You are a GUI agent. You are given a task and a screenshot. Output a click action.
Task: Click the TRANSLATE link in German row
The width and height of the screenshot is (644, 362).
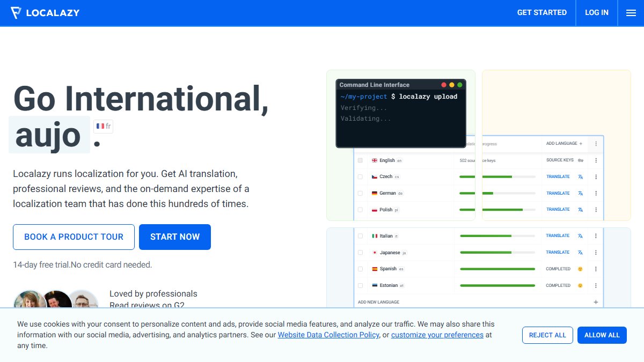click(x=558, y=193)
